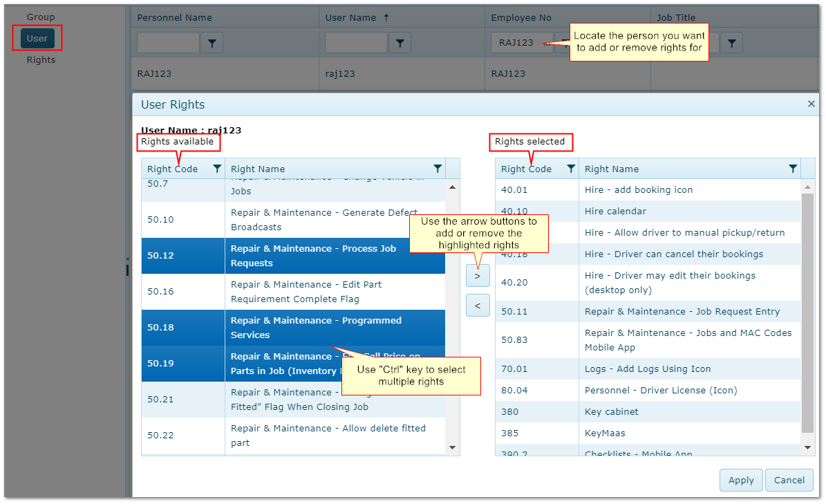
Task: Filter Right Name in Rights available list
Action: tap(438, 169)
